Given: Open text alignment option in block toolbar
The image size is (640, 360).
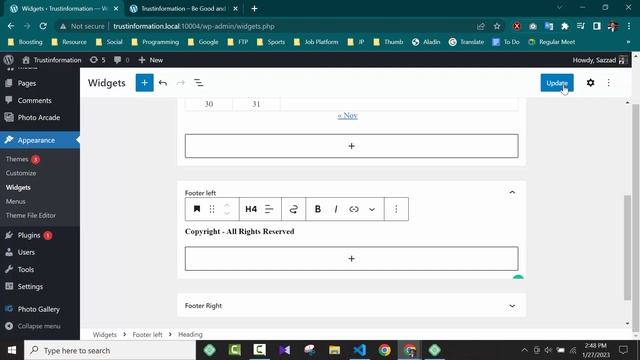Looking at the screenshot, I should pos(269,209).
